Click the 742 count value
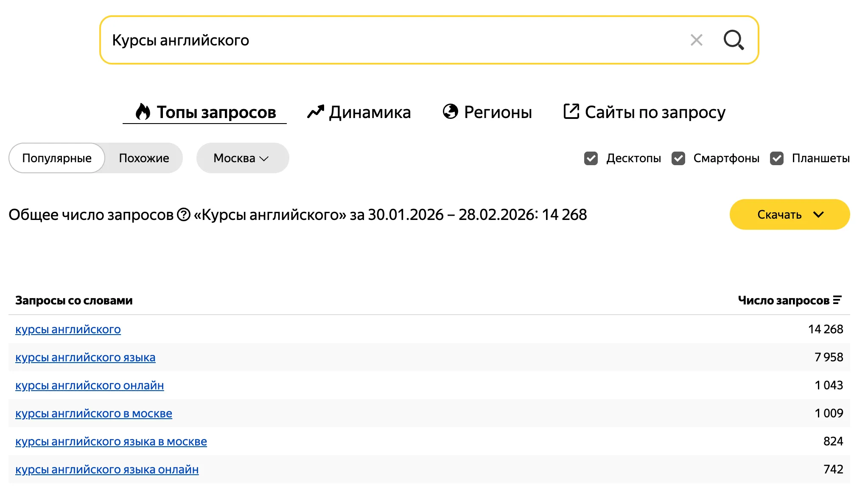Viewport: 868px width, 490px height. [833, 469]
